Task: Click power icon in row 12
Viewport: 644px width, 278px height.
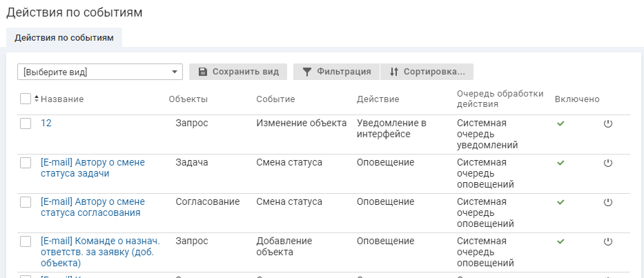Action: pyautogui.click(x=608, y=123)
